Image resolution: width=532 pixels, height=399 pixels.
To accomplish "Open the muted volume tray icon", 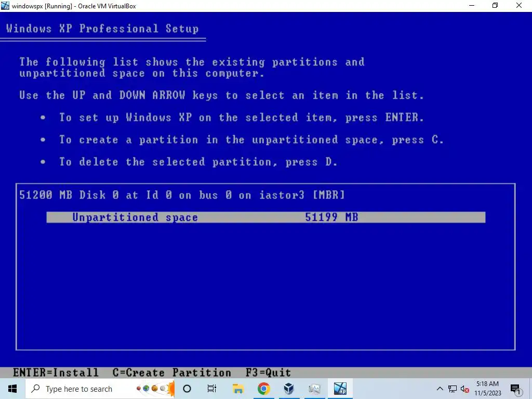I will 465,389.
